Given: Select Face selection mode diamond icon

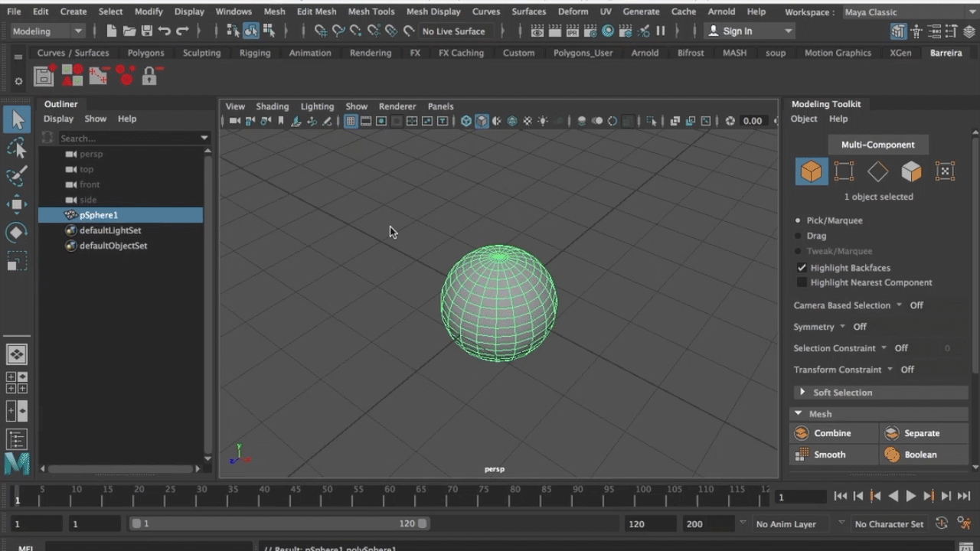Looking at the screenshot, I should [x=877, y=171].
